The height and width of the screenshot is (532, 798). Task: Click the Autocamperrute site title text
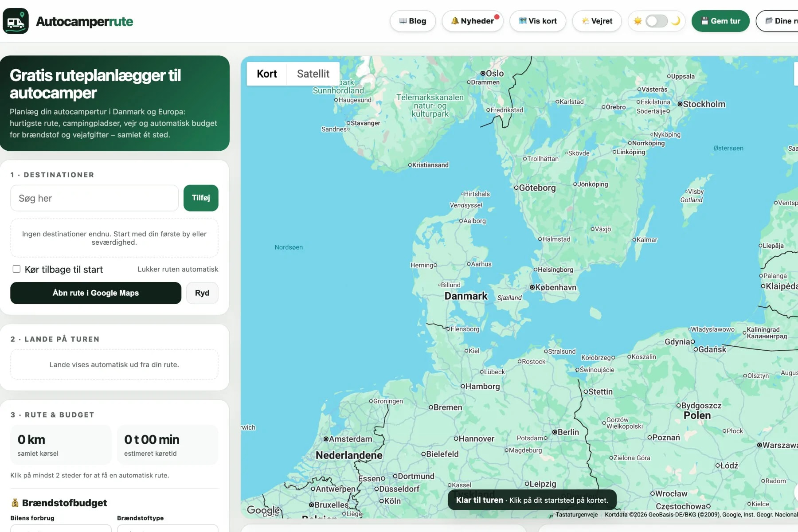coord(84,21)
